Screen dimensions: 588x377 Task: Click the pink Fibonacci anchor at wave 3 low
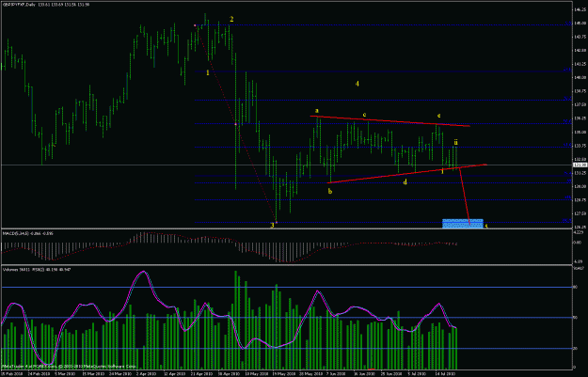coord(276,222)
